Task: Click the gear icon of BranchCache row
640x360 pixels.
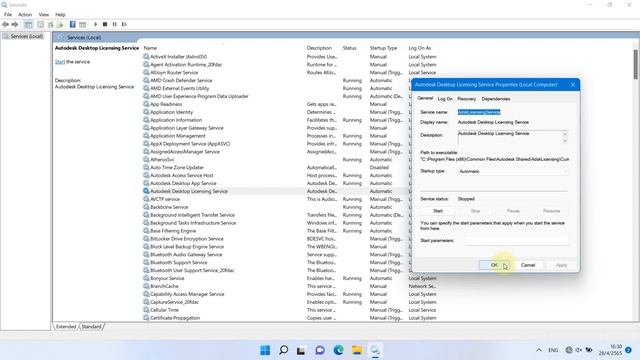Action: (x=146, y=286)
